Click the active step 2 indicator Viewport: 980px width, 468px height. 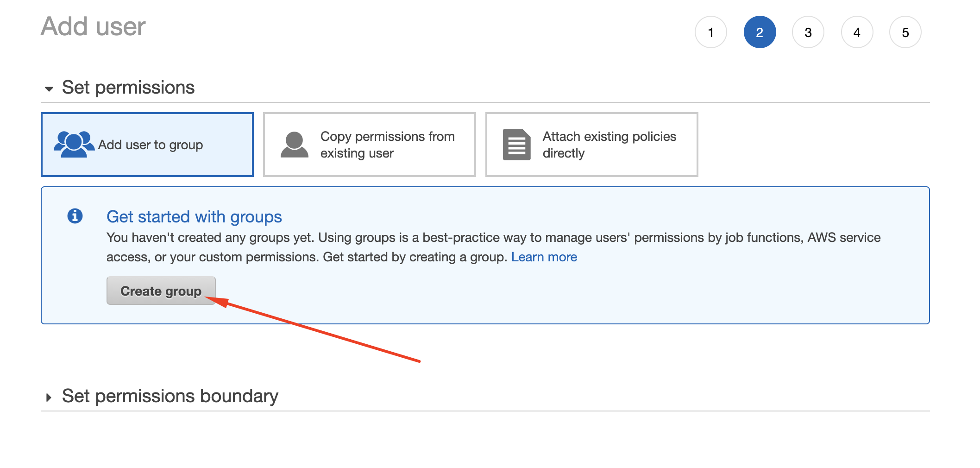coord(760,32)
